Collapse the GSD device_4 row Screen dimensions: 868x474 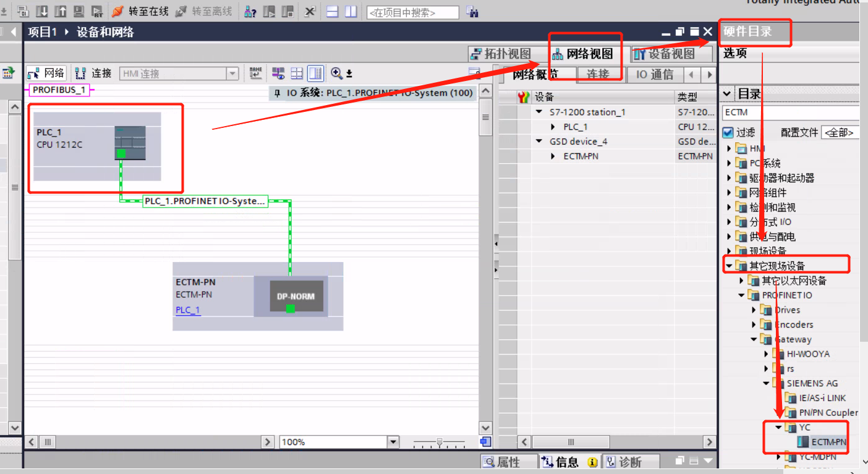[x=540, y=142]
